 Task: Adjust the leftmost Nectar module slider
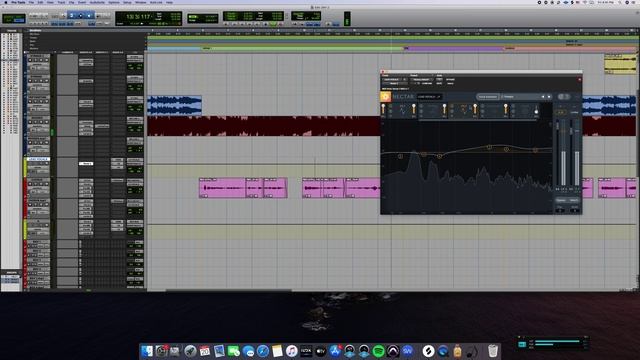pos(383,109)
